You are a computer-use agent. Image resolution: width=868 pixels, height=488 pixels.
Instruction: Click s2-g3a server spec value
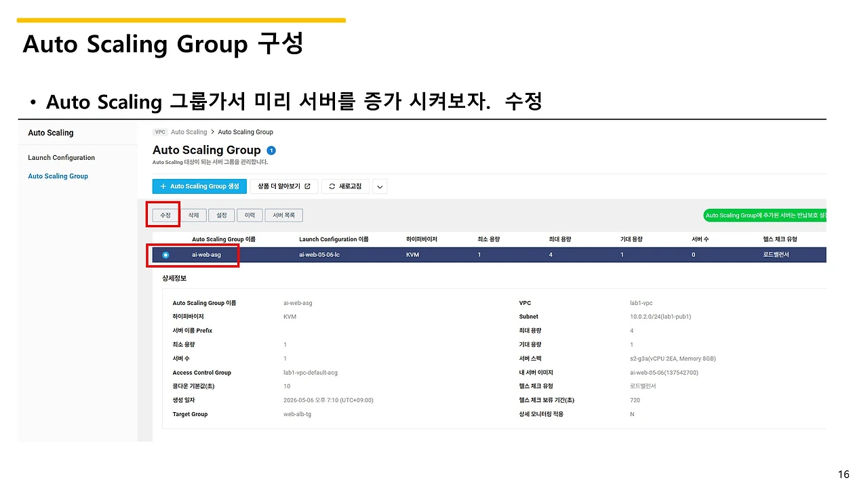pyautogui.click(x=673, y=359)
